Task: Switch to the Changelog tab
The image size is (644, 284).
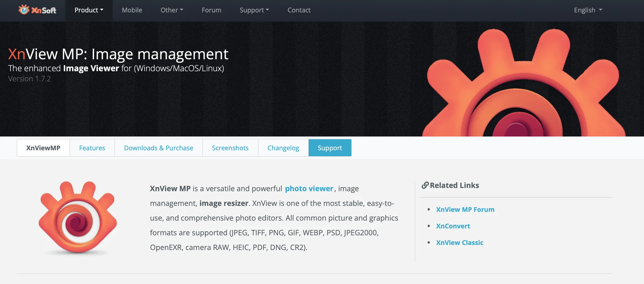Action: [x=283, y=148]
